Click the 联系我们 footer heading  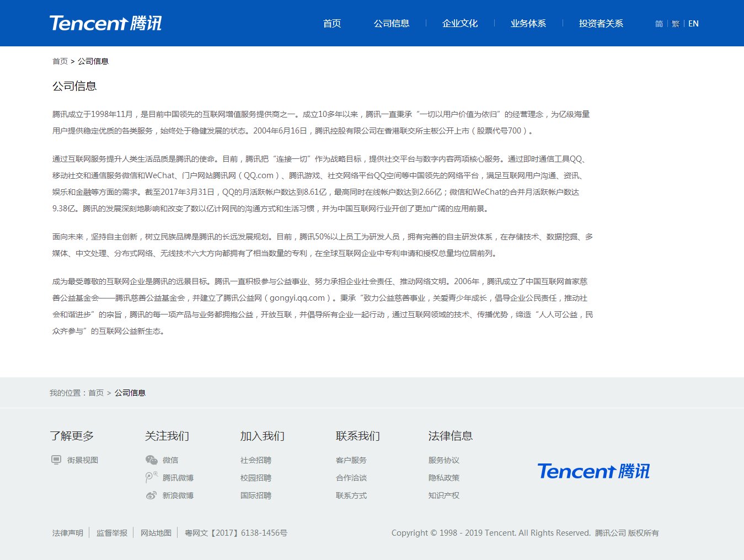coord(358,436)
